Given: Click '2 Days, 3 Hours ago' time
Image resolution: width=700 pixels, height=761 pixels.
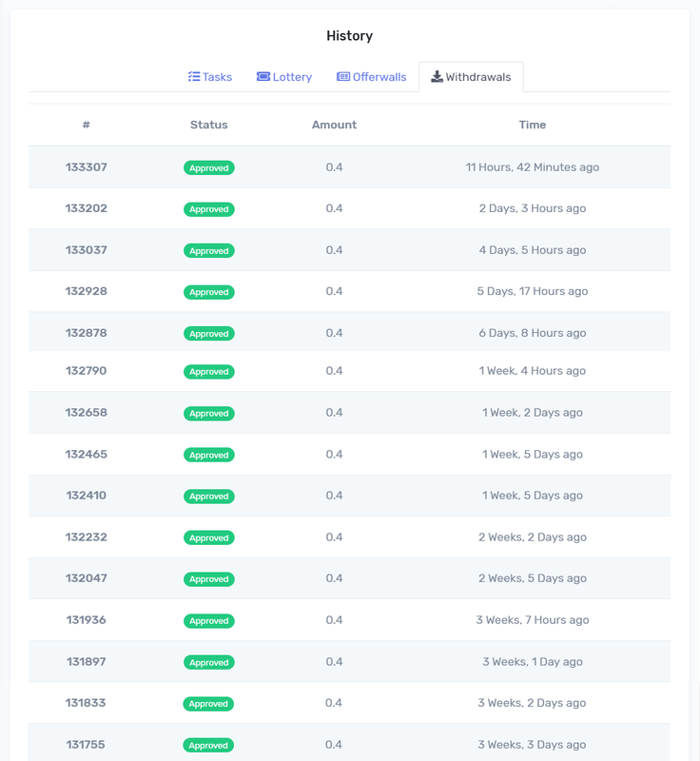Looking at the screenshot, I should [533, 208].
